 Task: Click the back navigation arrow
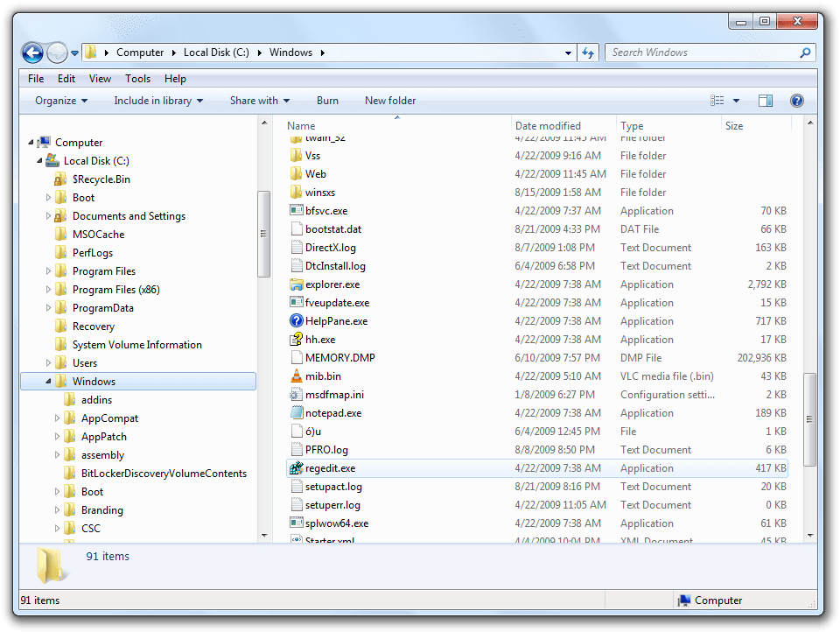pyautogui.click(x=32, y=53)
